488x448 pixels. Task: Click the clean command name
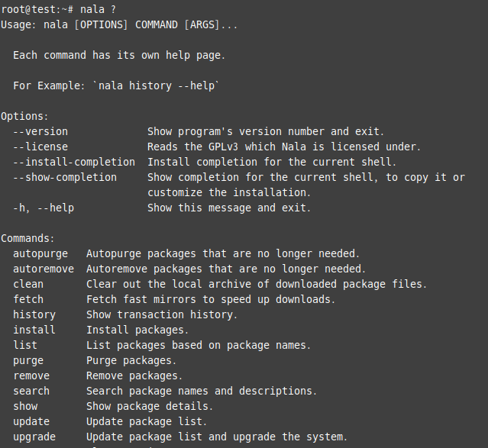28,284
